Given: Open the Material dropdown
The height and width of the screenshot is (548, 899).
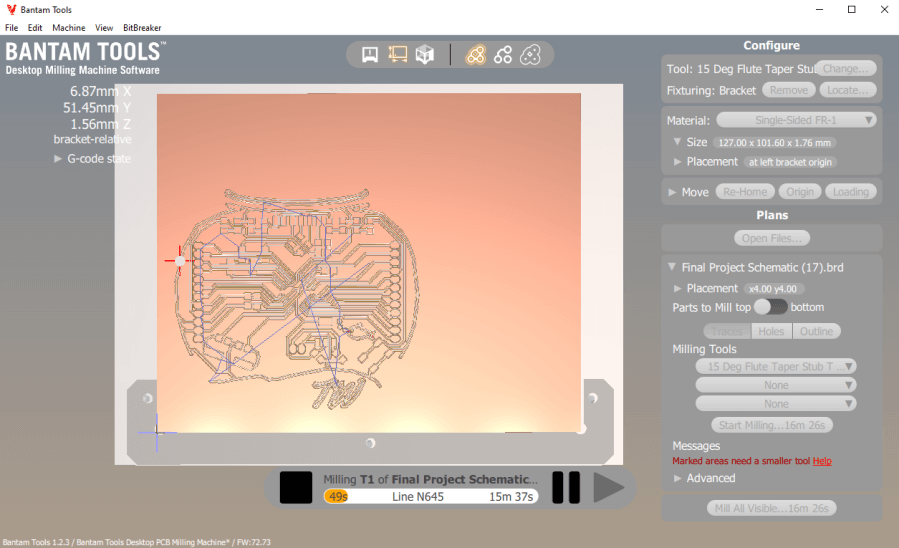Looking at the screenshot, I should pos(796,120).
